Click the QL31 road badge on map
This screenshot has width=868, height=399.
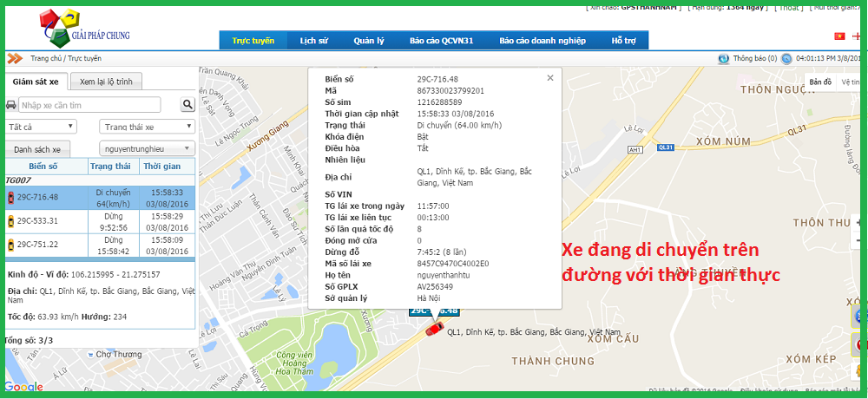(666, 147)
